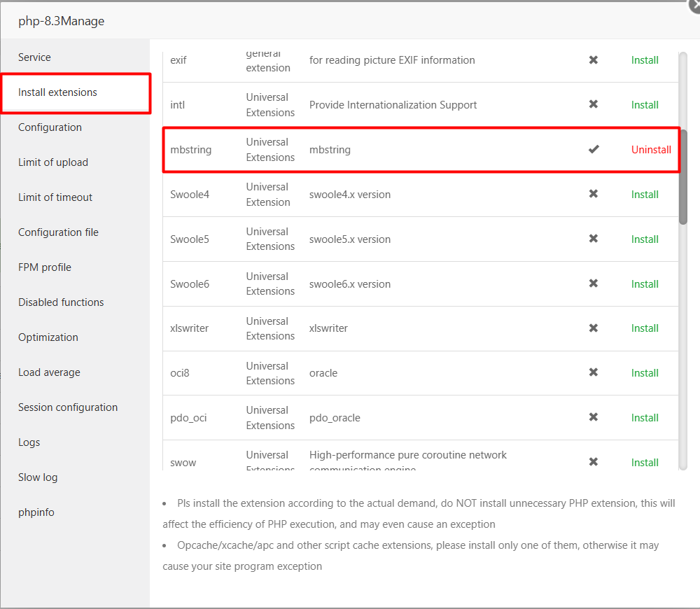Screen dimensions: 700x609
Task: Toggle the status mark on Swoole6 row
Action: pyautogui.click(x=593, y=283)
